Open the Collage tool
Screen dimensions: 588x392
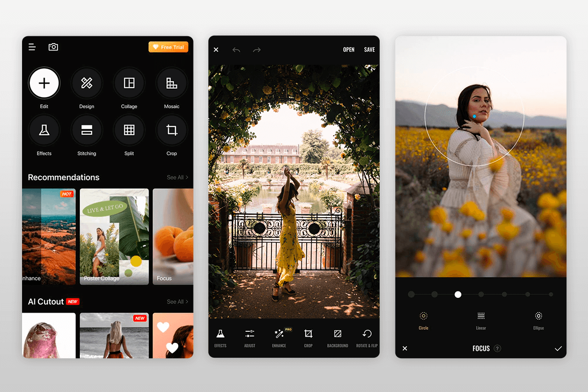tap(129, 83)
